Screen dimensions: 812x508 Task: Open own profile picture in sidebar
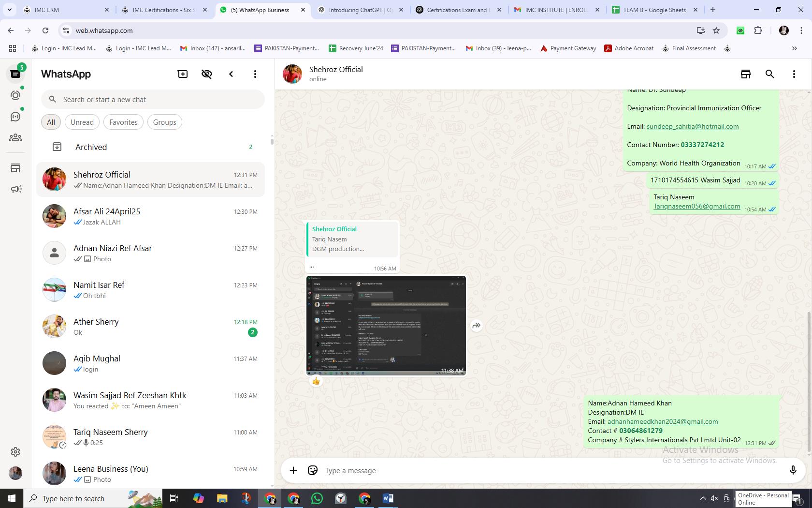15,473
